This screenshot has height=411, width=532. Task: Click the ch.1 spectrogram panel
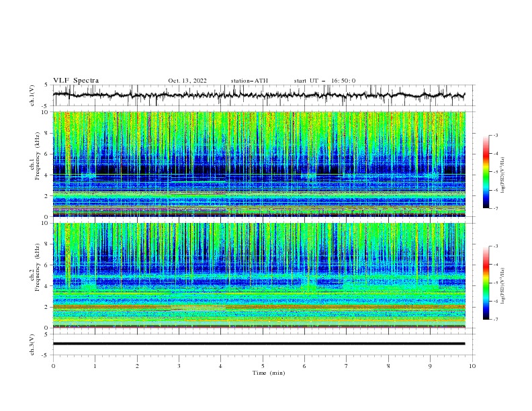point(259,164)
